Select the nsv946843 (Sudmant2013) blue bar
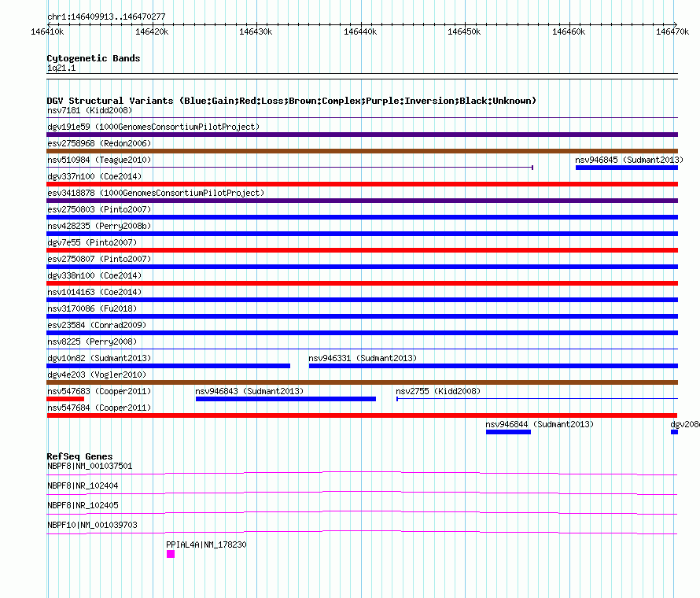This screenshot has height=598, width=700. [286, 399]
